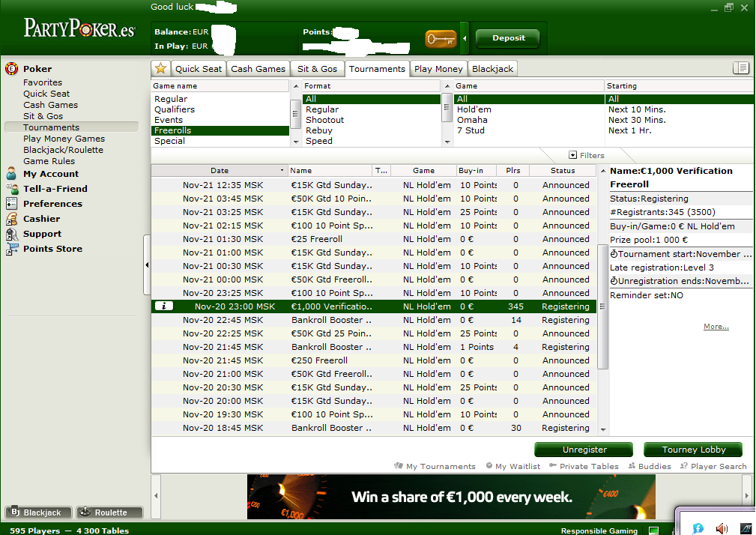The image size is (756, 535).
Task: Select the €250 Freeroll tournament row
Action: (374, 360)
